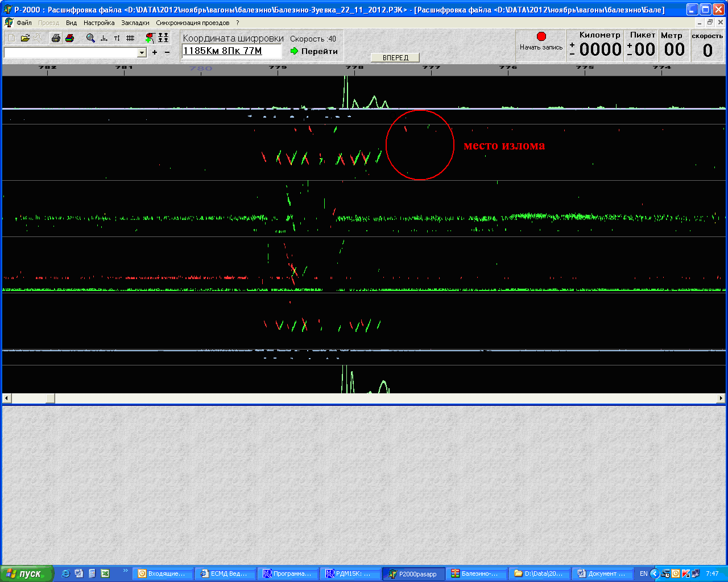Decrease the Километр value with minus

(572, 54)
